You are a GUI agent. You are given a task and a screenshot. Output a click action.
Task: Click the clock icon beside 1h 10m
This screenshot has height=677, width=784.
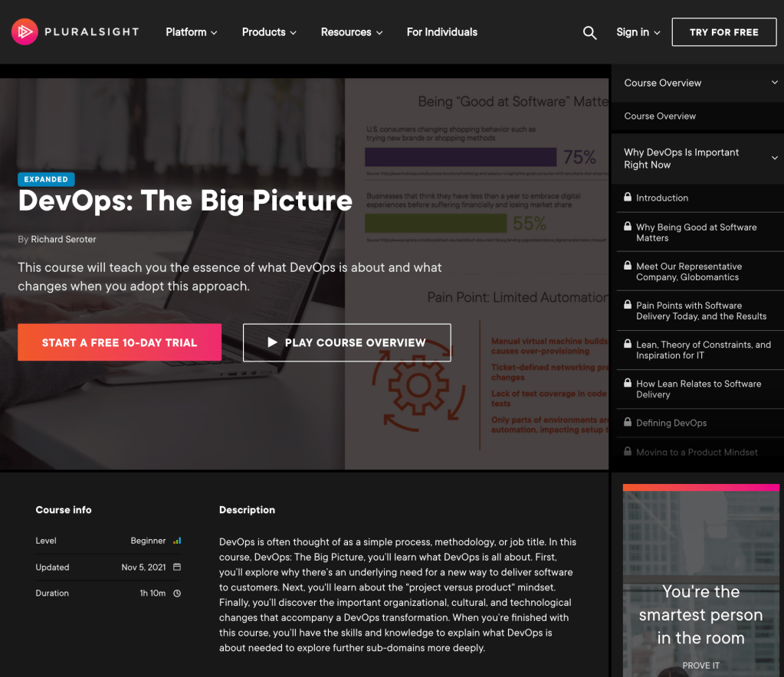click(178, 593)
